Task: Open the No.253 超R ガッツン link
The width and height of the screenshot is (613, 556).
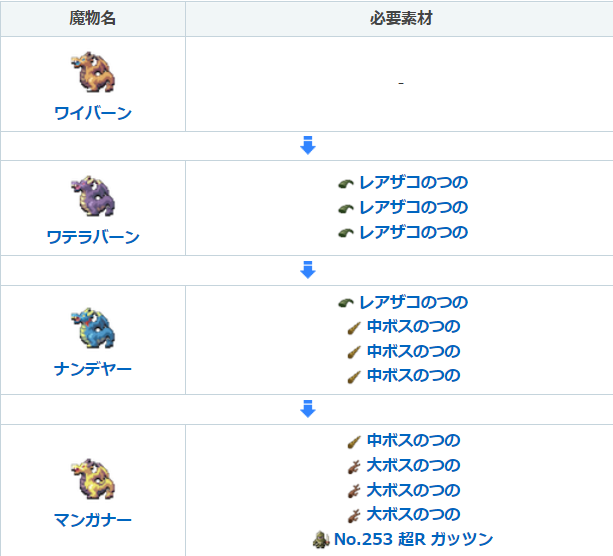Action: click(x=415, y=540)
